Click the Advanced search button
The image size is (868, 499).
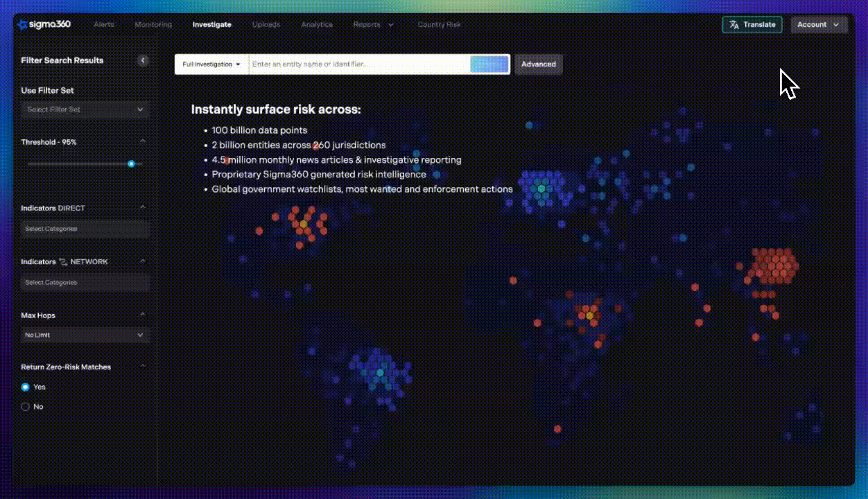[539, 64]
